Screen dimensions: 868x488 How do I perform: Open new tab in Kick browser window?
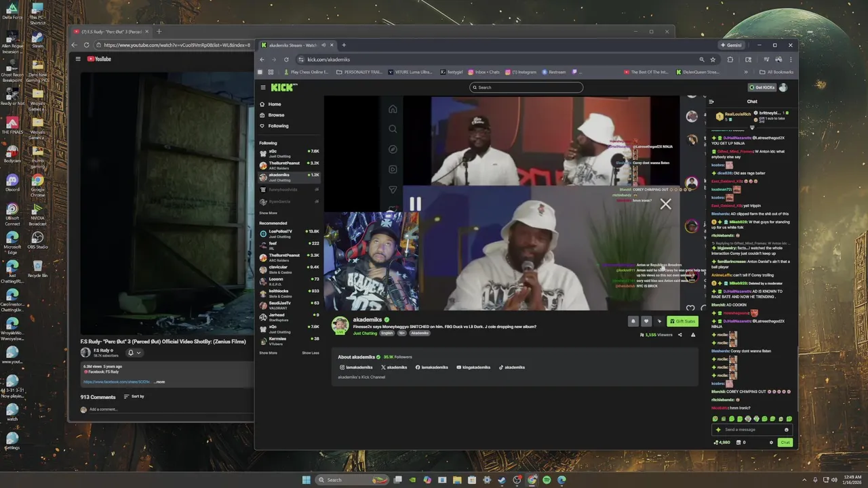[x=344, y=45]
